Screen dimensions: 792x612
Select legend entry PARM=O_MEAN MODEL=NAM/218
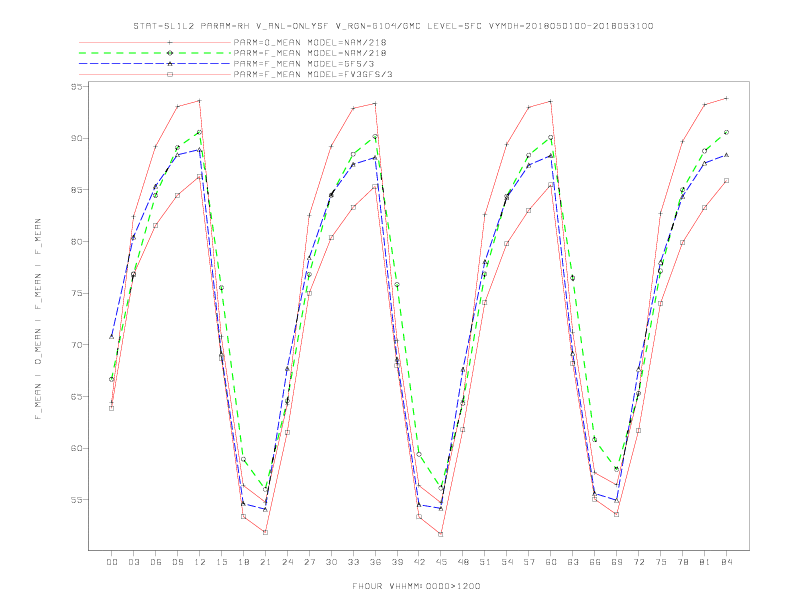coord(310,42)
